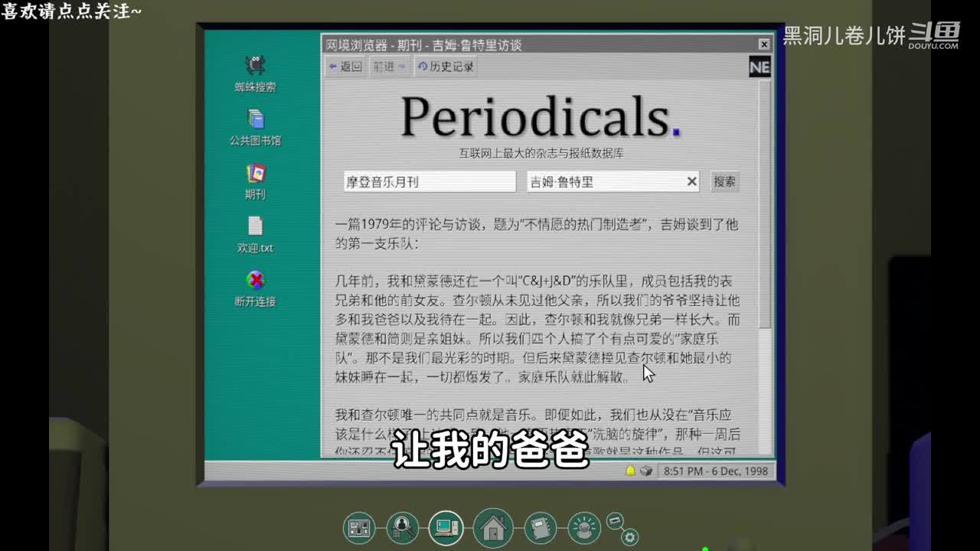Click the printer icon in taskbar
This screenshot has height=551, width=980.
click(646, 471)
